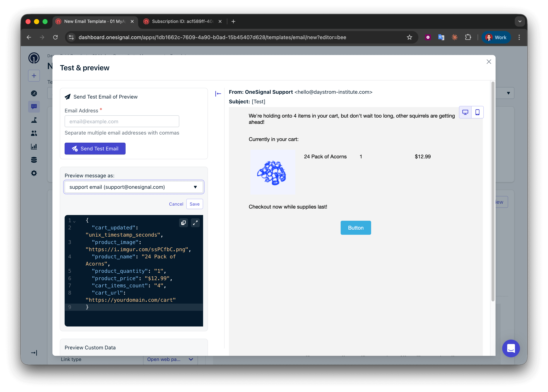Viewport: 548px width, 392px height.
Task: Switch to Subscription ID browser tab
Action: [x=182, y=21]
